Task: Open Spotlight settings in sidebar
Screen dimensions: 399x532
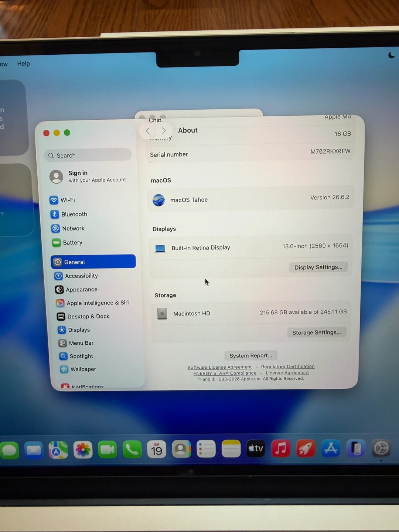Action: (76, 356)
